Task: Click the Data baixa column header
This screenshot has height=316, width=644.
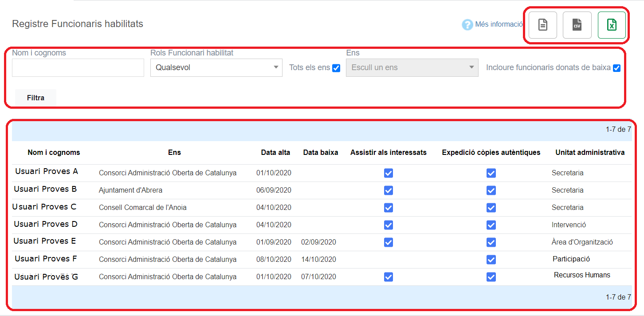Action: [x=321, y=153]
